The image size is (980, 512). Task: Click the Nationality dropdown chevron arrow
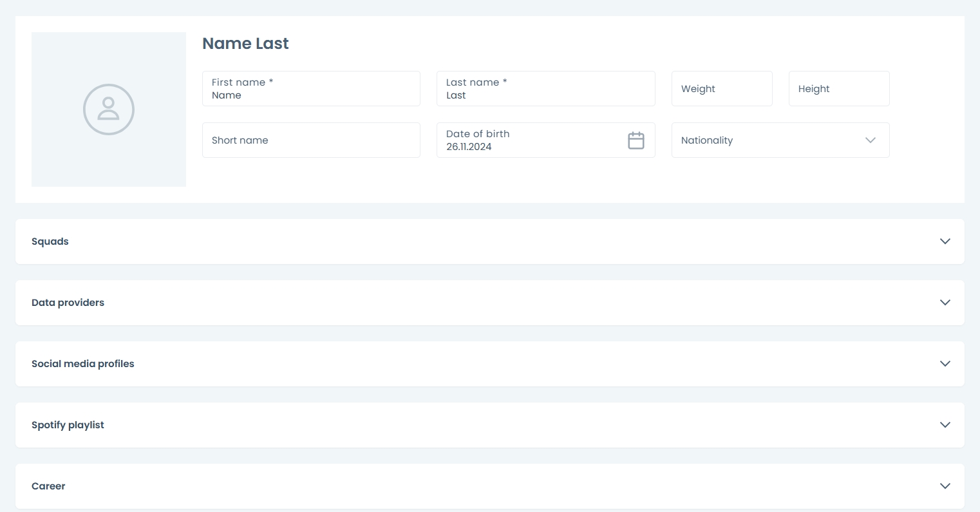tap(871, 140)
